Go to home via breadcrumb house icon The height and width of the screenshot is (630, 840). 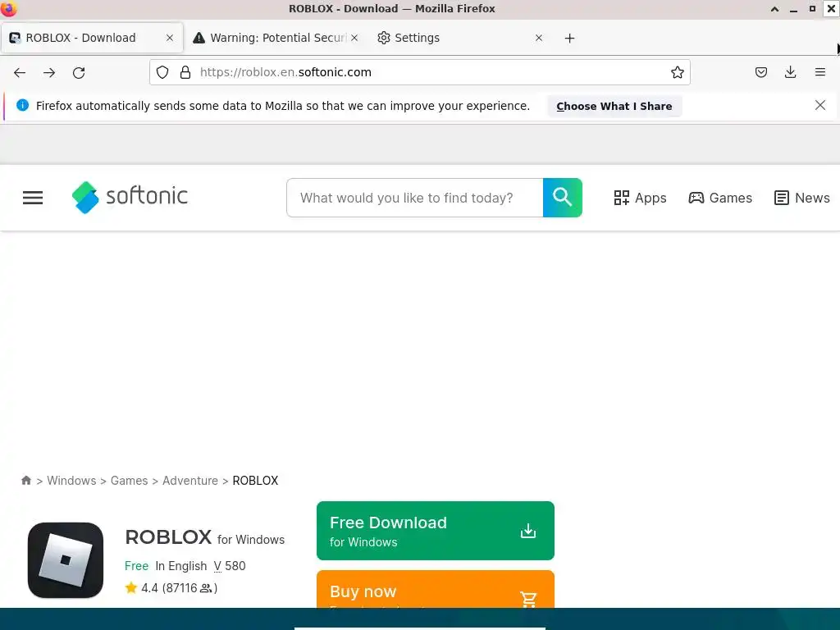tap(25, 480)
